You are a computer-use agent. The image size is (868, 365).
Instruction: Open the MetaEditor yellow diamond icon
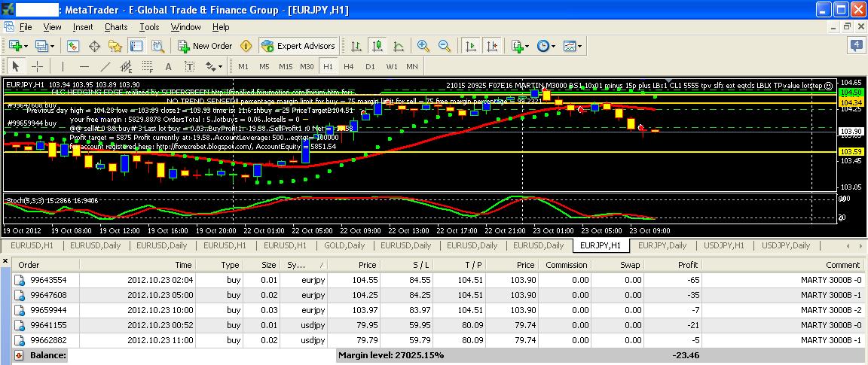pyautogui.click(x=246, y=46)
